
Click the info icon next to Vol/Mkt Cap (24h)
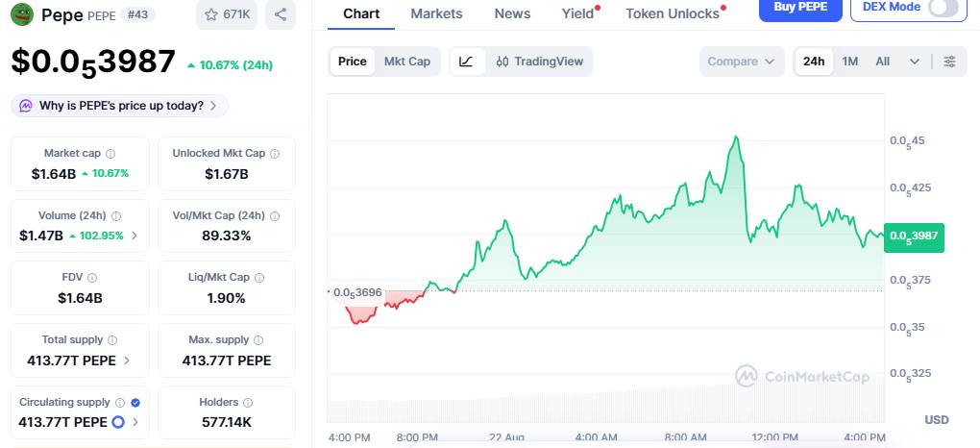pos(275,216)
